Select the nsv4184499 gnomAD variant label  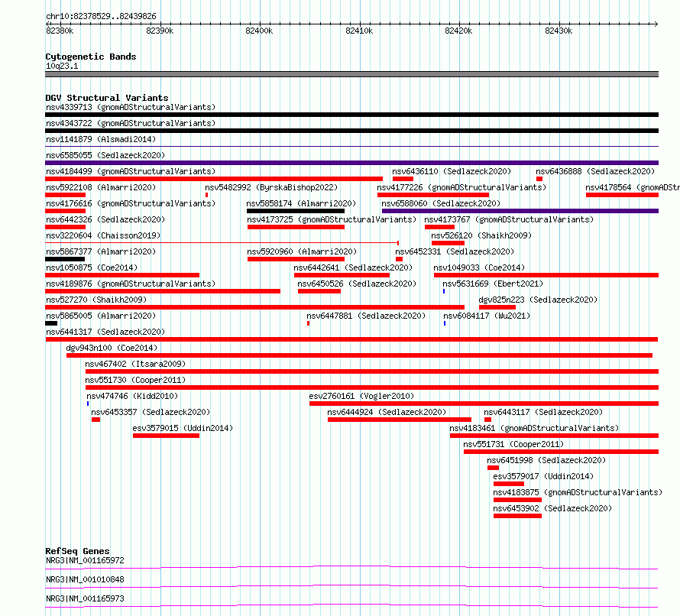click(131, 171)
